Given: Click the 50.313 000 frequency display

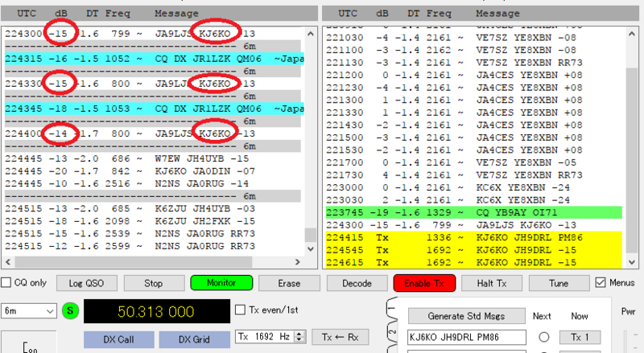Looking at the screenshot, I should click(156, 311).
